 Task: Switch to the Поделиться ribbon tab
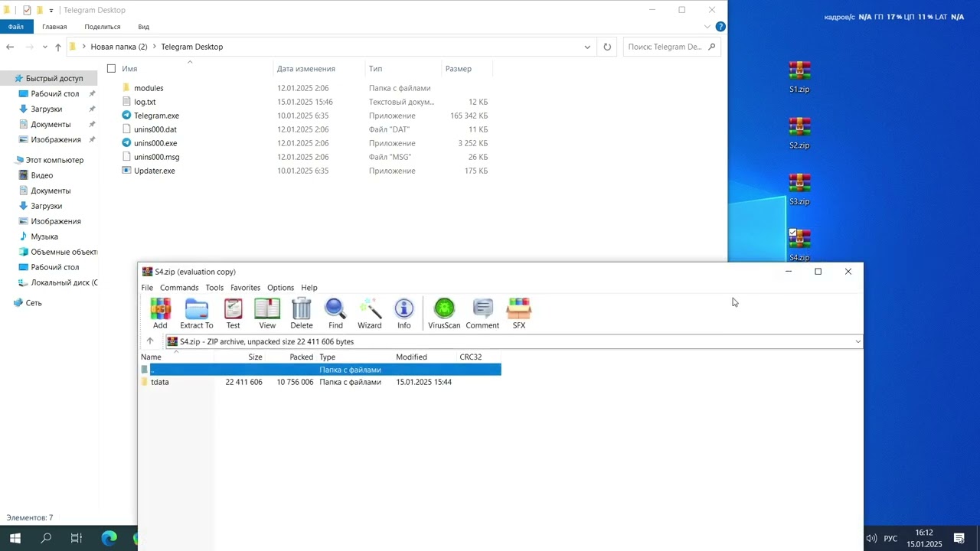103,27
